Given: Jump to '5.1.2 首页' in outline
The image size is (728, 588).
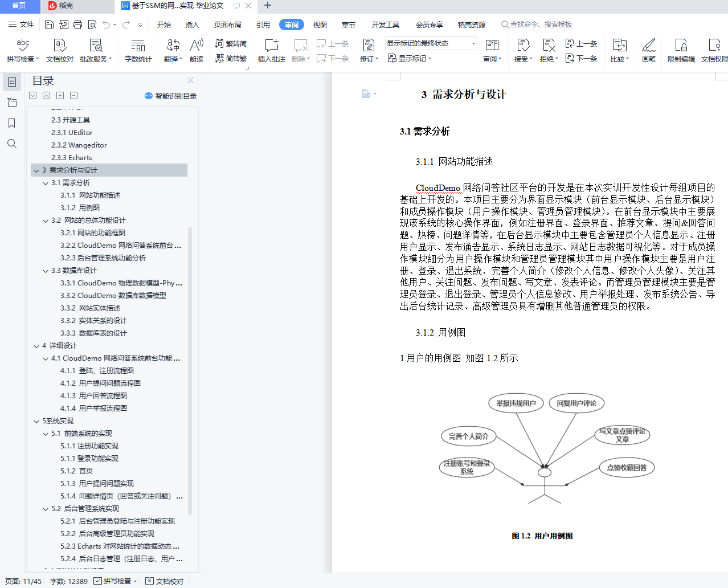Looking at the screenshot, I should [x=77, y=471].
